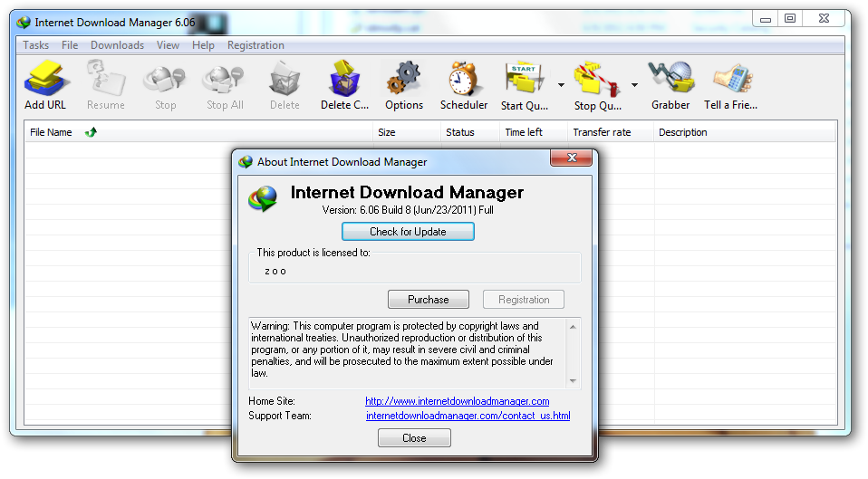Sort by the Transfer rate column header
This screenshot has height=479, width=868.
click(x=611, y=132)
